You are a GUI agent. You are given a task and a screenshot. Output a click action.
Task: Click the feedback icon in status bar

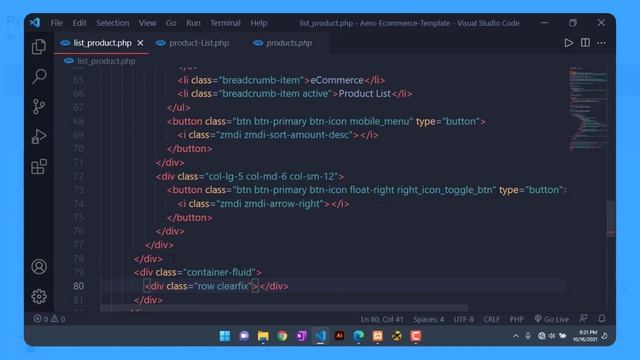tap(584, 318)
